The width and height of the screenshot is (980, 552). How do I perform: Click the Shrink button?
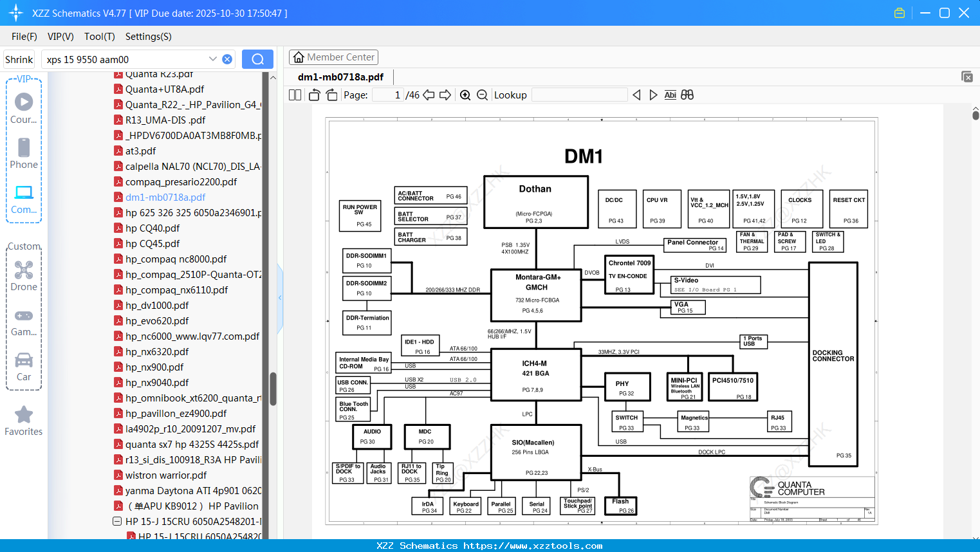tap(19, 59)
